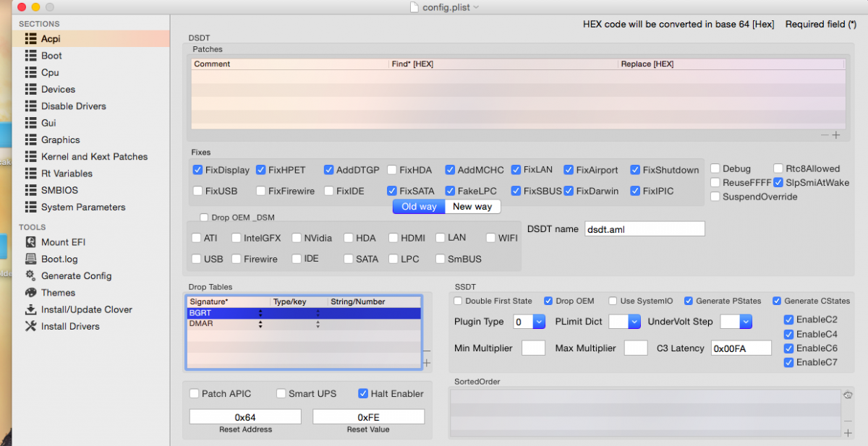Click the plus icon under DSDT Patches
The height and width of the screenshot is (446, 868).
click(836, 135)
